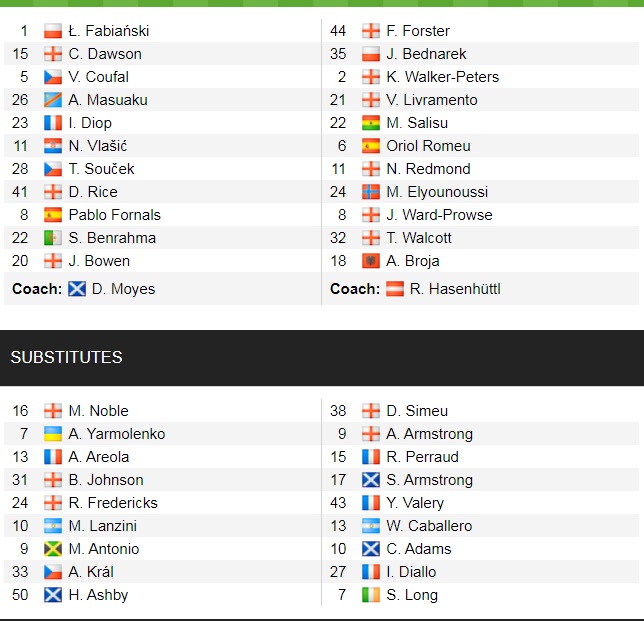Click the Norway flag beside M. Elyounoussi
The height and width of the screenshot is (621, 644).
[370, 192]
